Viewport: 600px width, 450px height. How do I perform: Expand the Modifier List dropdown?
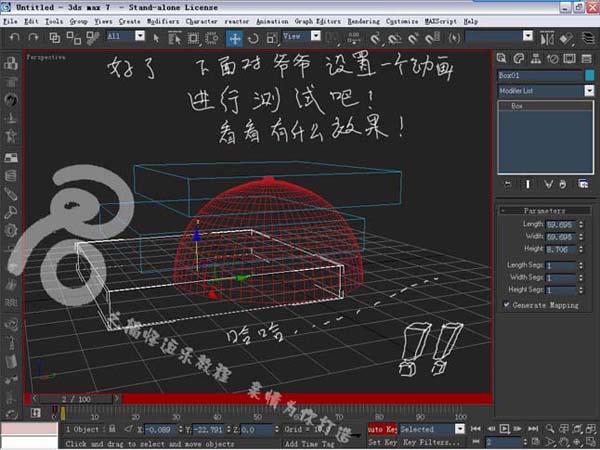589,91
